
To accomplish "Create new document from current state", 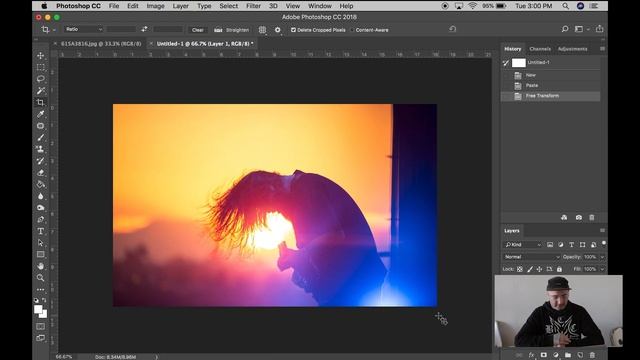I will pos(564,218).
